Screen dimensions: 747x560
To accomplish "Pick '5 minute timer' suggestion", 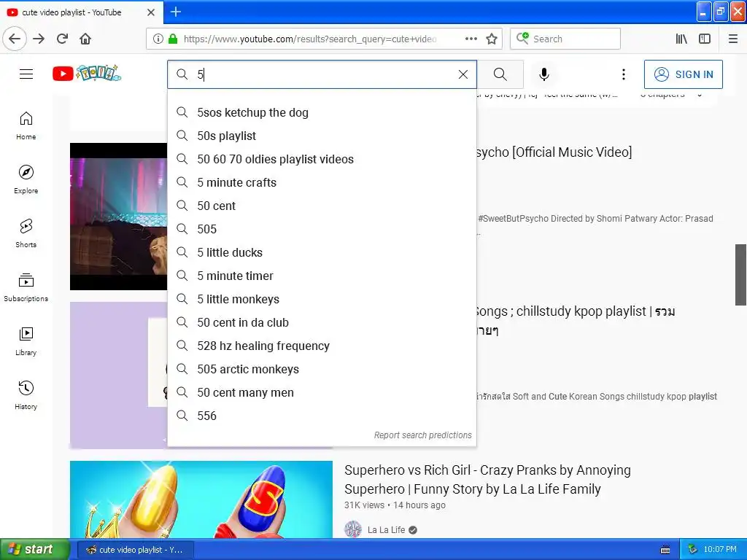I will [322, 276].
